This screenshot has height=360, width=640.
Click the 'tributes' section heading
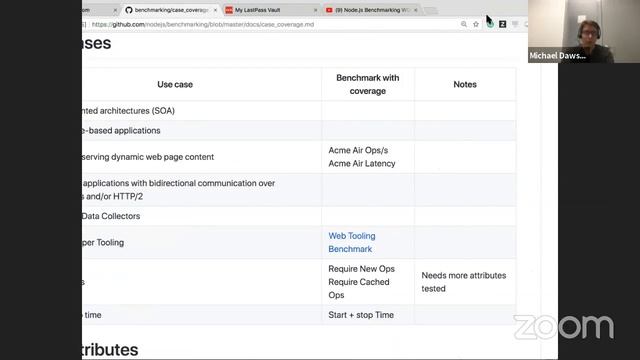tap(110, 350)
